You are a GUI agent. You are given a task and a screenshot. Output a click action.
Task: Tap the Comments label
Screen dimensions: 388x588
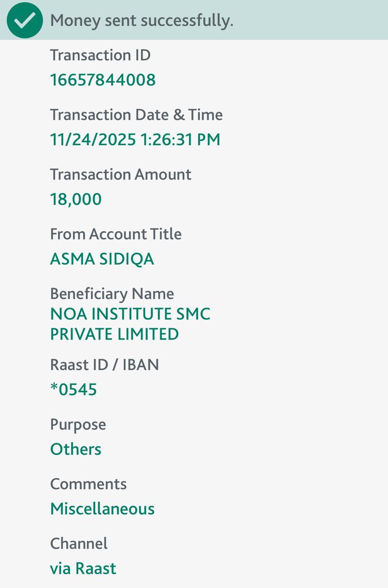pyautogui.click(x=88, y=484)
